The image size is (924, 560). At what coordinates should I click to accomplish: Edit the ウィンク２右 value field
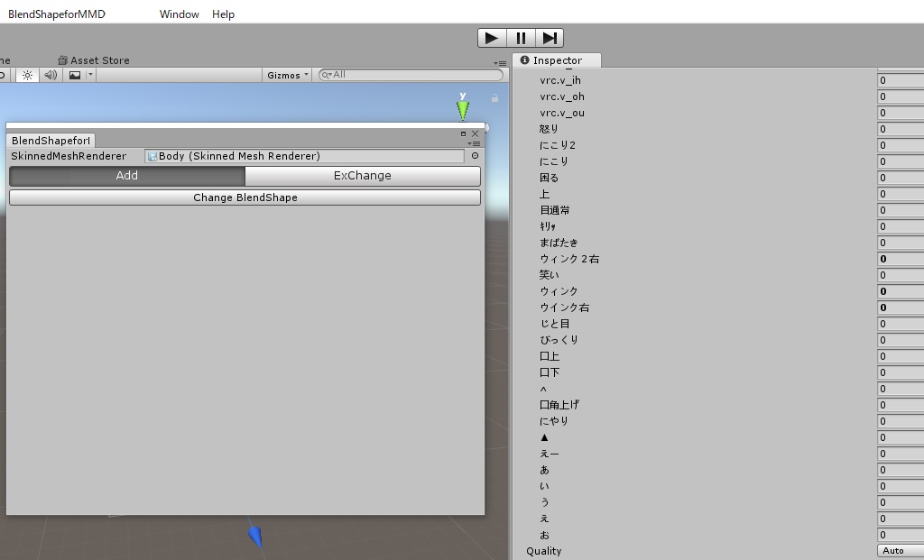click(901, 259)
